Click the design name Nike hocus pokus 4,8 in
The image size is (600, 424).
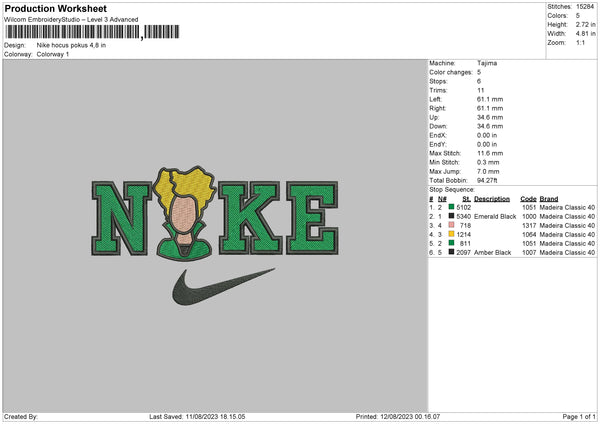[71, 45]
